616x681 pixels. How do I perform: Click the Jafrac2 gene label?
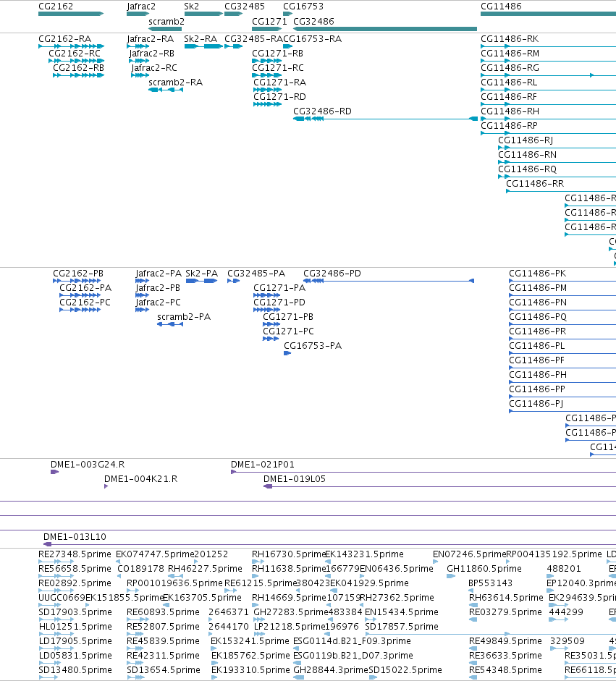[x=140, y=6]
